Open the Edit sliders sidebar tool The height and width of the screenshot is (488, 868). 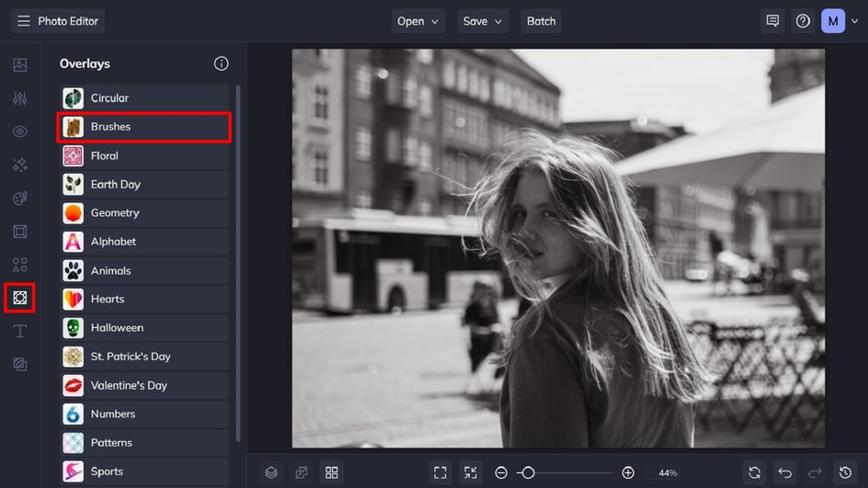(x=20, y=98)
